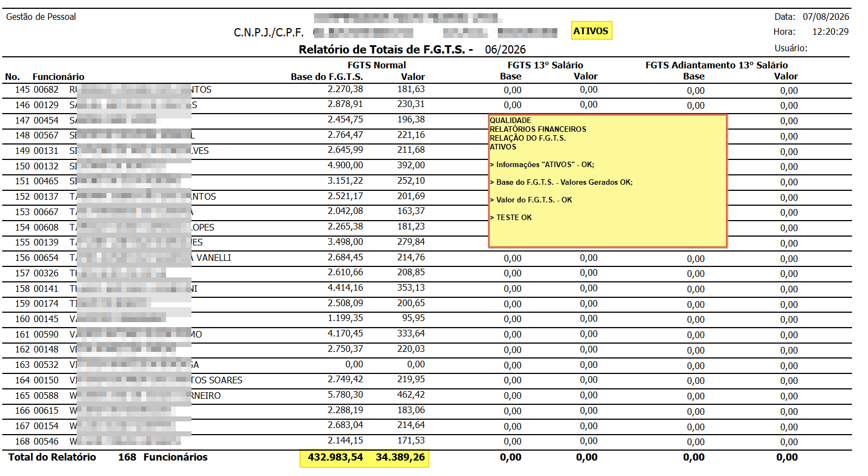Viewport: 868px width, 476px height.
Task: Click the 'C.N.P.J./C.P.F.' label
Action: [269, 33]
